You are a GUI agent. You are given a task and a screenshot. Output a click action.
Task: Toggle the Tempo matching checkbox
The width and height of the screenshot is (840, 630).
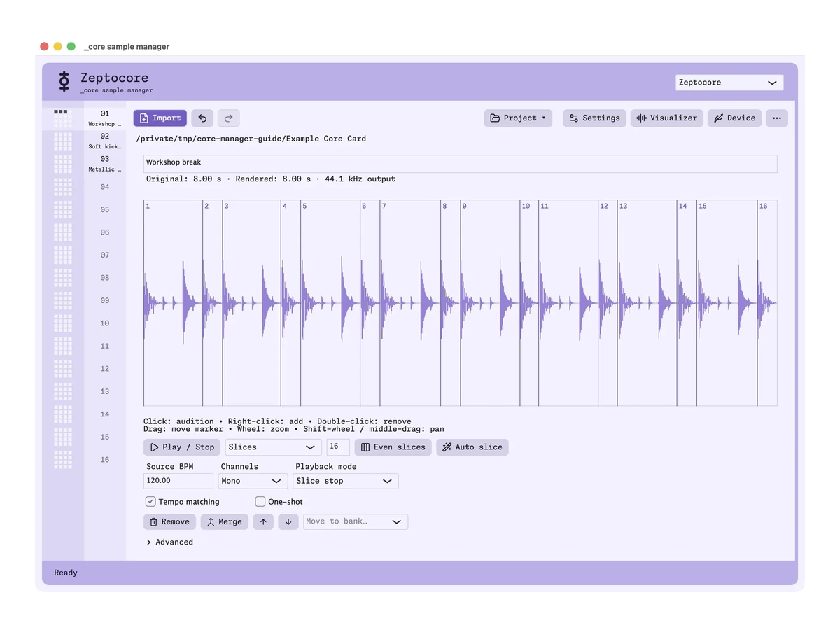150,502
